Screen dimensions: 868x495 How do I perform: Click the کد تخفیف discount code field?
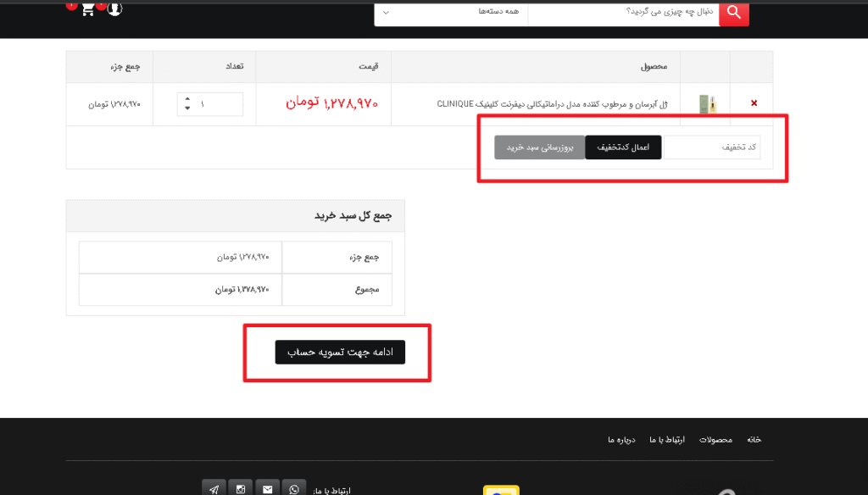(716, 147)
